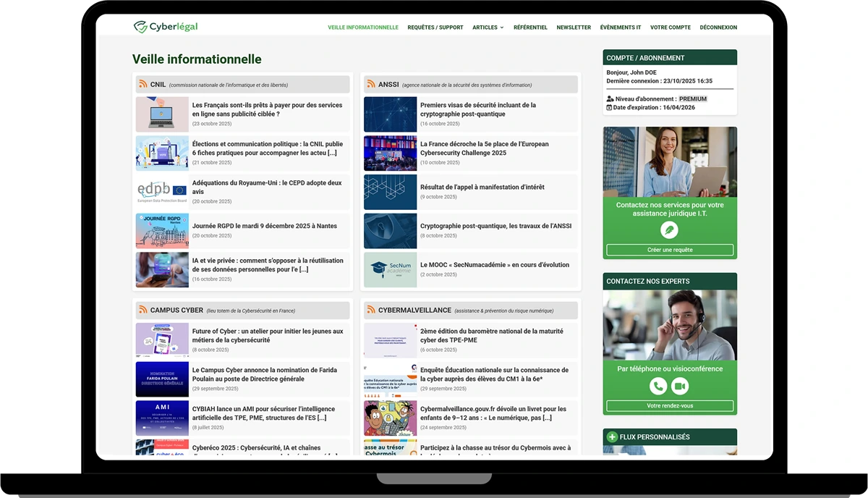Open the Campus Cyber RSS feed icon
This screenshot has height=498, width=868.
click(x=143, y=310)
